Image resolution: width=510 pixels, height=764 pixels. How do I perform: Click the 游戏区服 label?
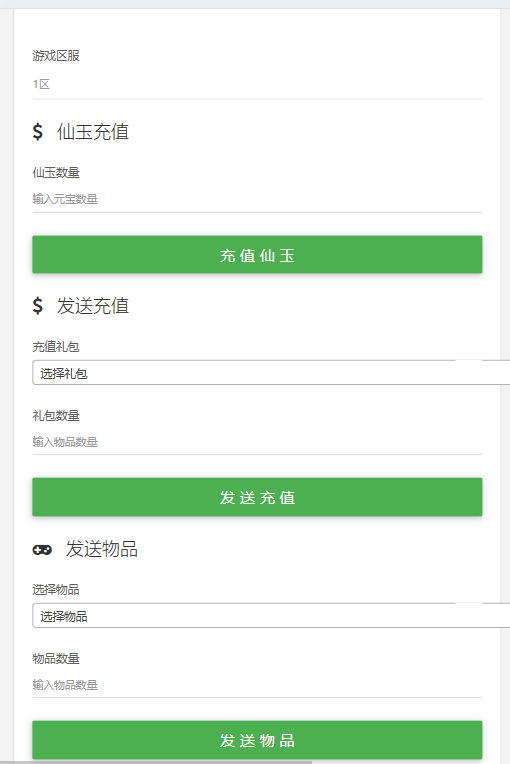pos(56,56)
